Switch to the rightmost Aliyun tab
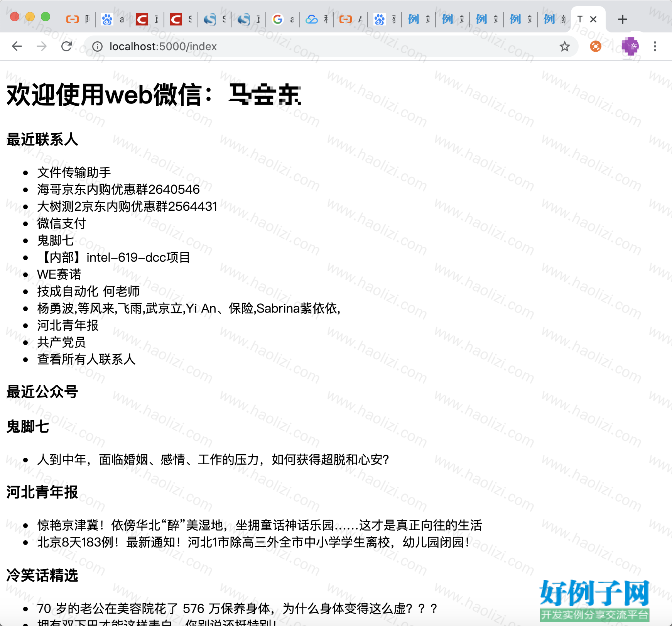This screenshot has width=672, height=626. coord(350,19)
